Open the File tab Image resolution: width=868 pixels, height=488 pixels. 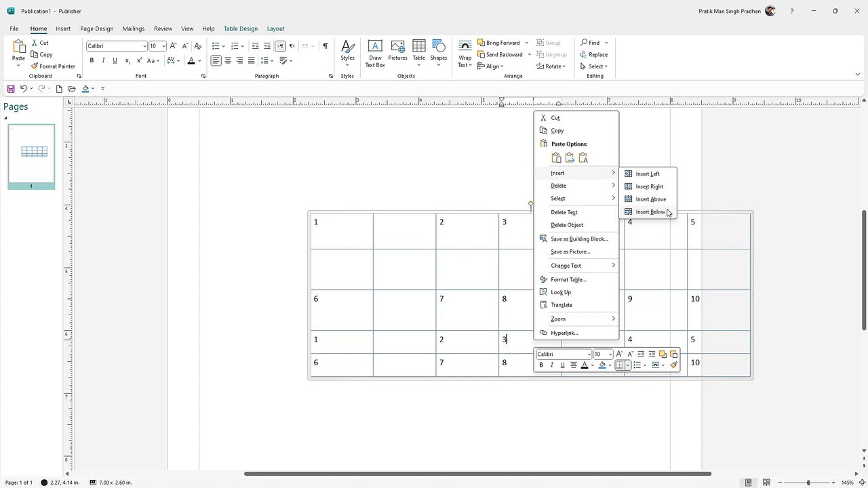tap(14, 28)
